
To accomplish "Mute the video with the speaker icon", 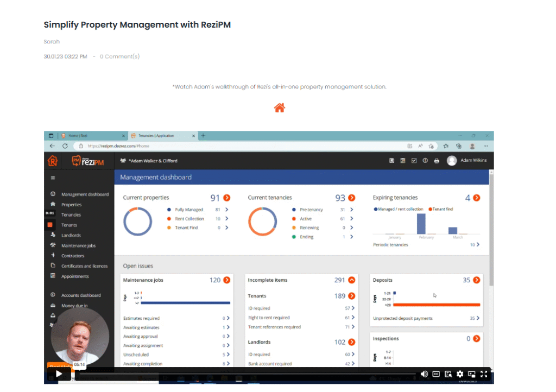I will [x=424, y=374].
